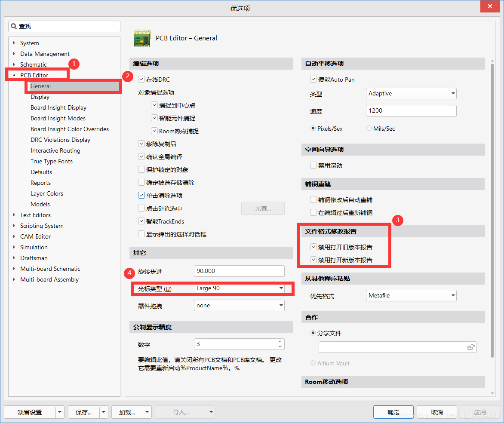
Task: Click the 查找 search field
Action: click(x=64, y=26)
